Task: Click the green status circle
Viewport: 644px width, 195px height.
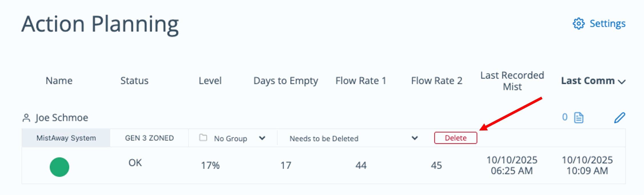Action: click(59, 167)
